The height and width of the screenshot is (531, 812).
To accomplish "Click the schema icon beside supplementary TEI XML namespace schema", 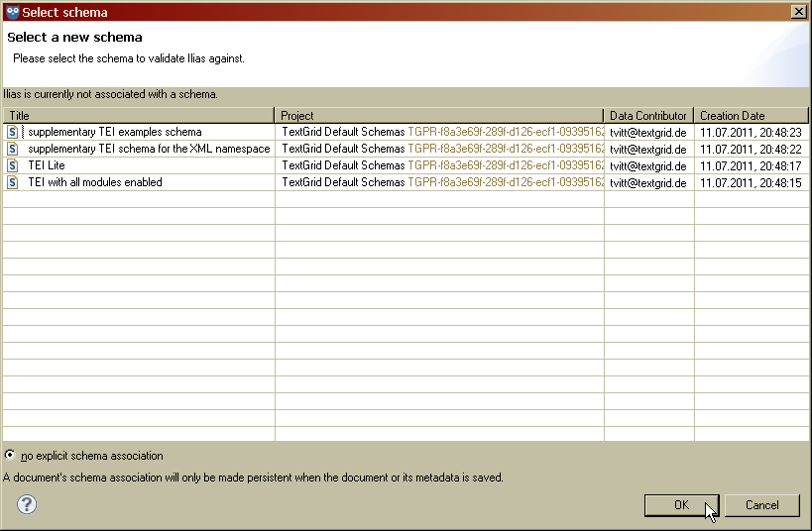I will pyautogui.click(x=13, y=149).
